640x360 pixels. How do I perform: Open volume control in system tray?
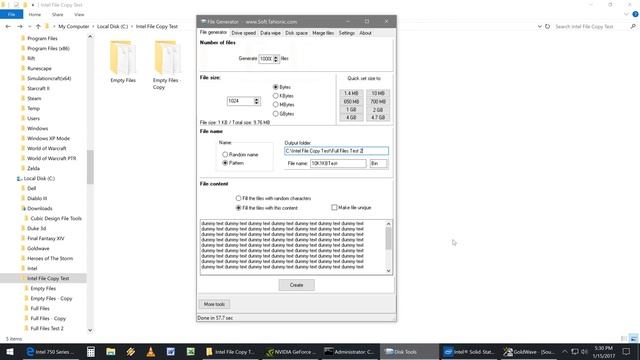584,351
